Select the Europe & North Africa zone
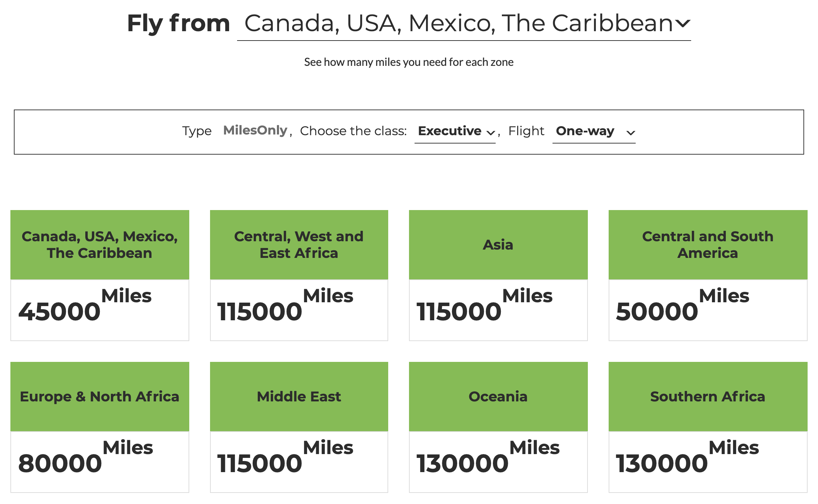The width and height of the screenshot is (818, 504). click(x=100, y=397)
